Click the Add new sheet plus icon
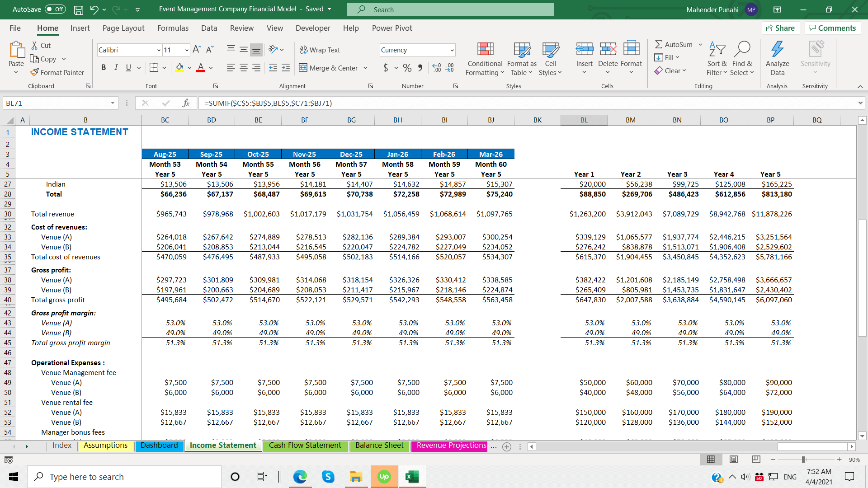Screen dimensions: 868x488 tap(507, 446)
